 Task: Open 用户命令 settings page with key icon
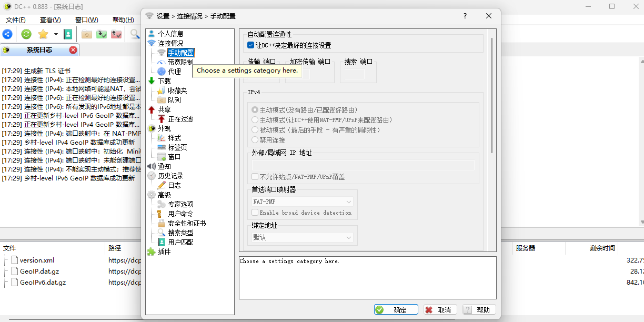[180, 214]
